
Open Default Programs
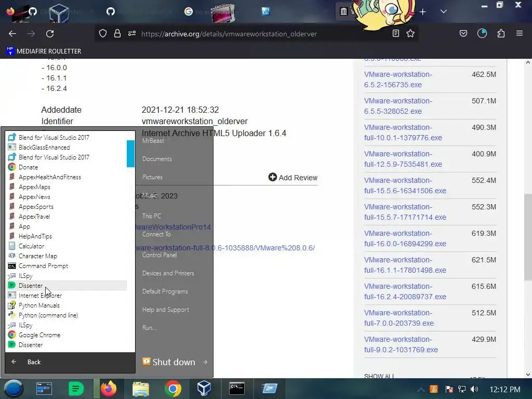[x=165, y=291]
